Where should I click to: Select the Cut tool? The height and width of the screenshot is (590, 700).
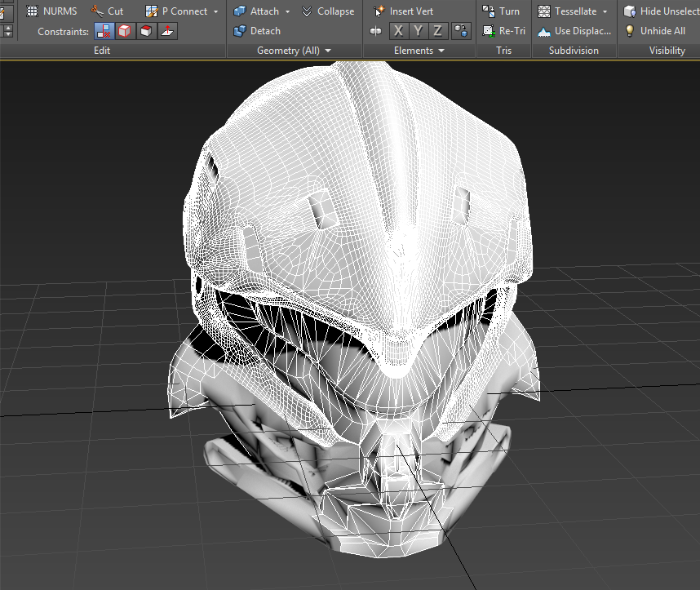(107, 11)
